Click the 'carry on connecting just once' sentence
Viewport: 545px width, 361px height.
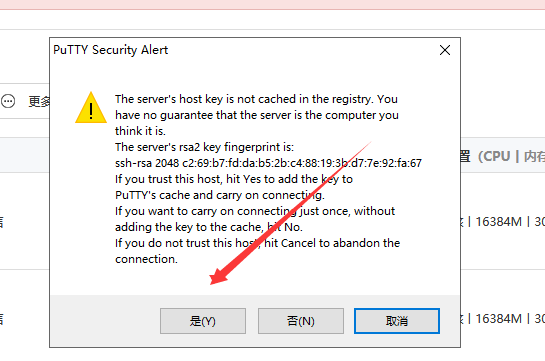(x=255, y=219)
